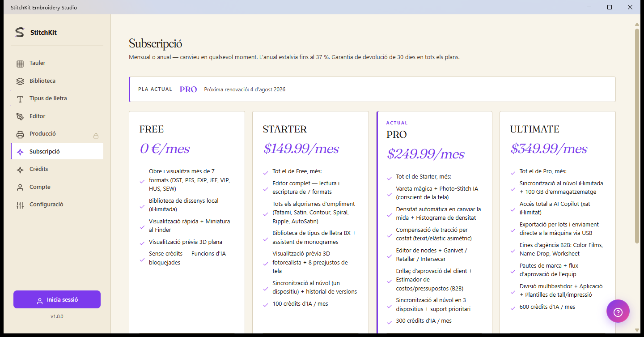Click the PLA ACTUAL label
Image resolution: width=644 pixels, height=337 pixels.
(x=155, y=90)
